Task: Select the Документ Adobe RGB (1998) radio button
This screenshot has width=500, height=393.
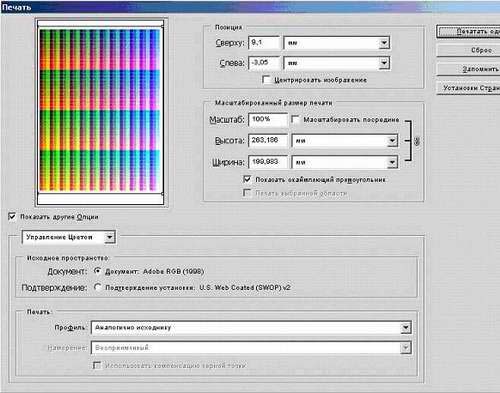Action: (x=97, y=271)
